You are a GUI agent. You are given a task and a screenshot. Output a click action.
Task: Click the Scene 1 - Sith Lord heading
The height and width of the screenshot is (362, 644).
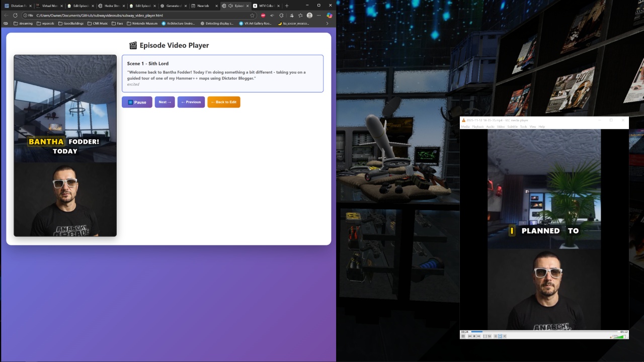[x=148, y=64]
